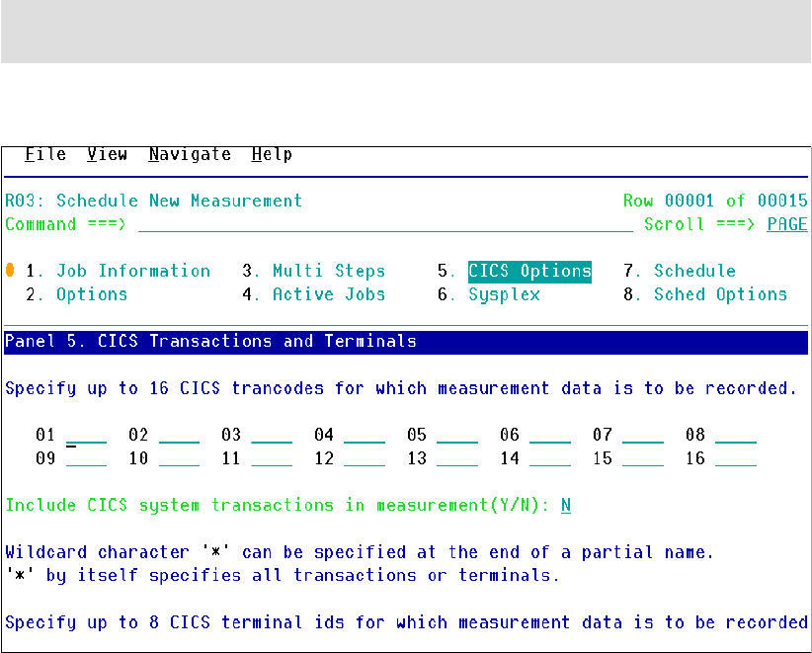The image size is (812, 653).
Task: Open the File menu
Action: pos(45,154)
